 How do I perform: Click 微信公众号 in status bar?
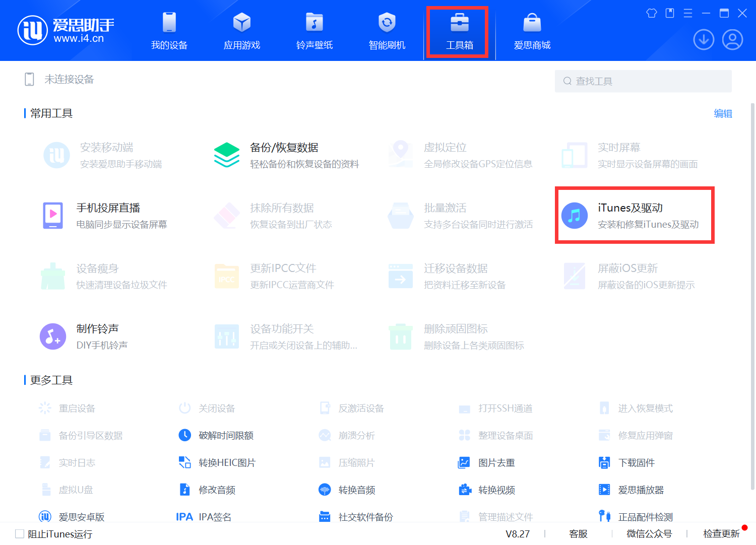pos(649,533)
